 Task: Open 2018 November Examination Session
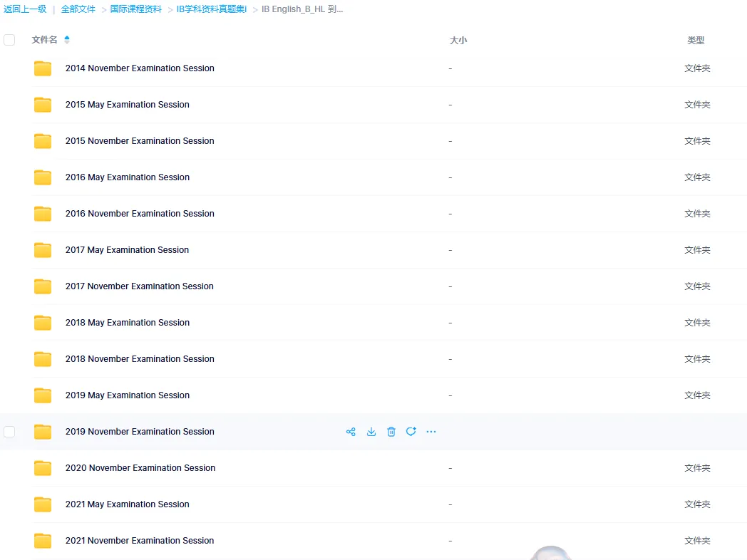[x=140, y=358]
